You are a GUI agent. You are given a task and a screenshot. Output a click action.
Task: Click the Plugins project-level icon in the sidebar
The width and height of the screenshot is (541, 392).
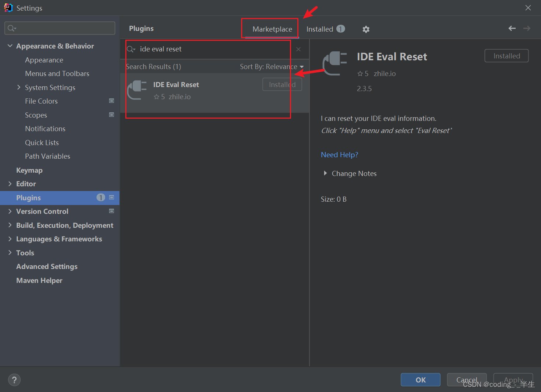click(x=112, y=197)
